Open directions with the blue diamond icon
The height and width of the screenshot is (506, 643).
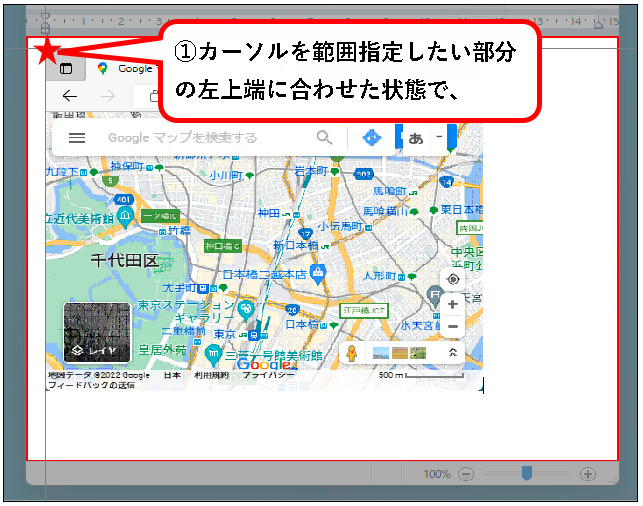[x=372, y=138]
